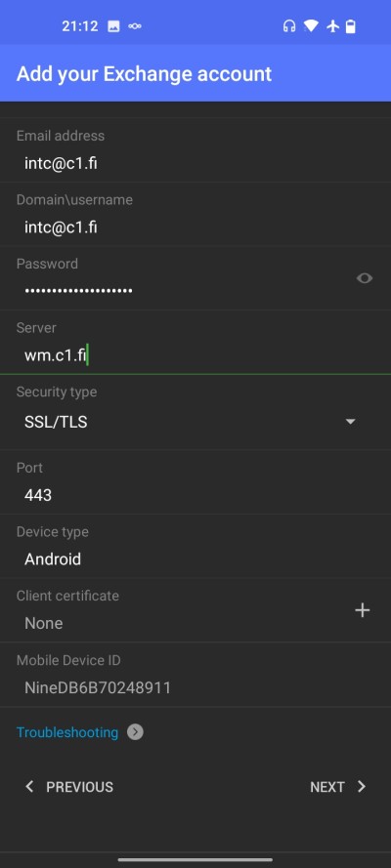Show password with the eye icon
Viewport: 391px width, 868px height.
365,278
